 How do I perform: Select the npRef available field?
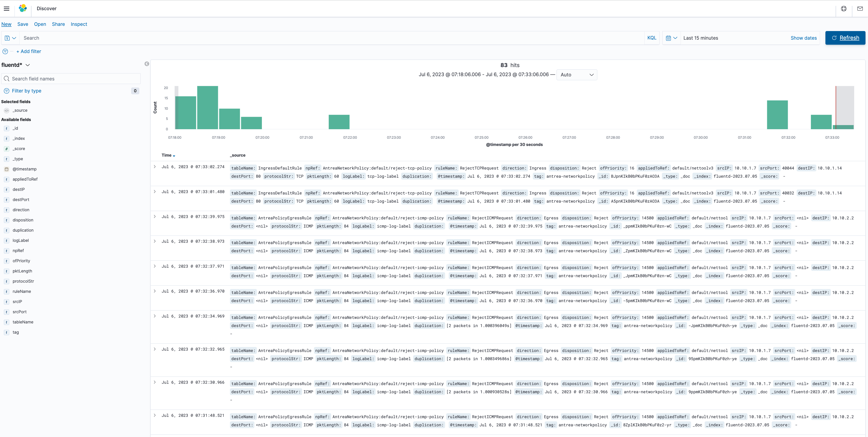18,251
